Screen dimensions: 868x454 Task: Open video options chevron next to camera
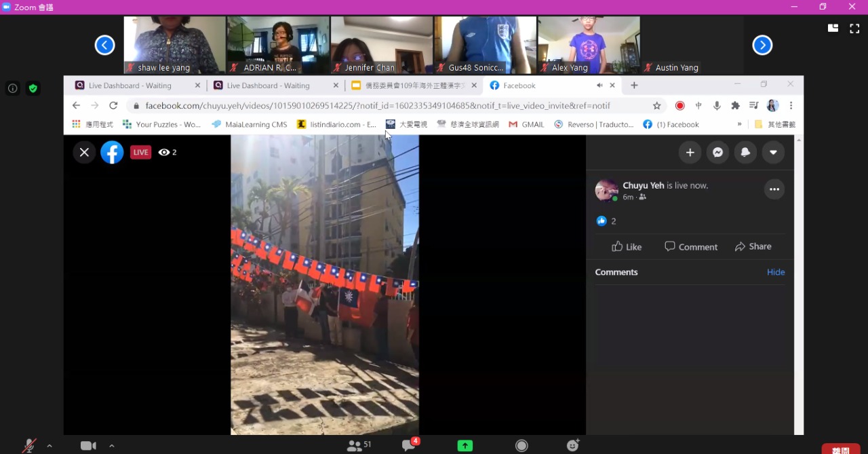click(x=111, y=446)
